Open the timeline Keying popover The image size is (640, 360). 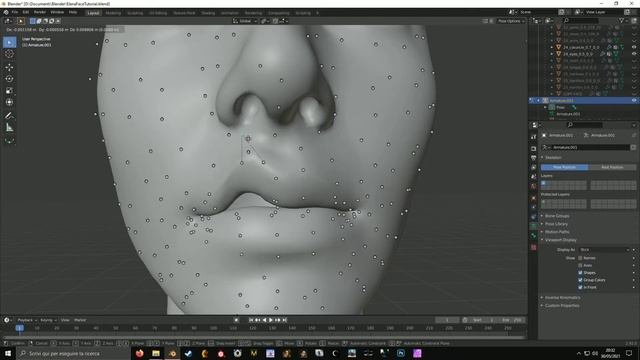[48, 320]
